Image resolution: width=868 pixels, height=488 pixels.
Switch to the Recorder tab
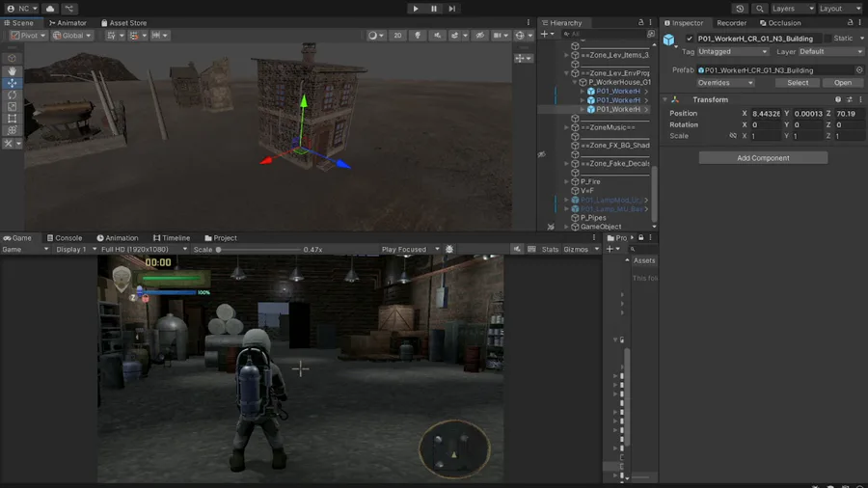(x=731, y=23)
